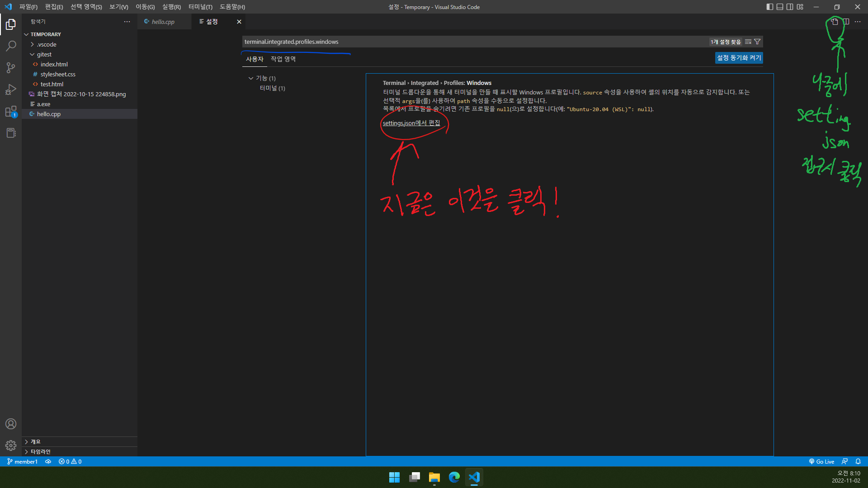Click the feedback icon in status bar
The image size is (868, 488).
pos(844,461)
